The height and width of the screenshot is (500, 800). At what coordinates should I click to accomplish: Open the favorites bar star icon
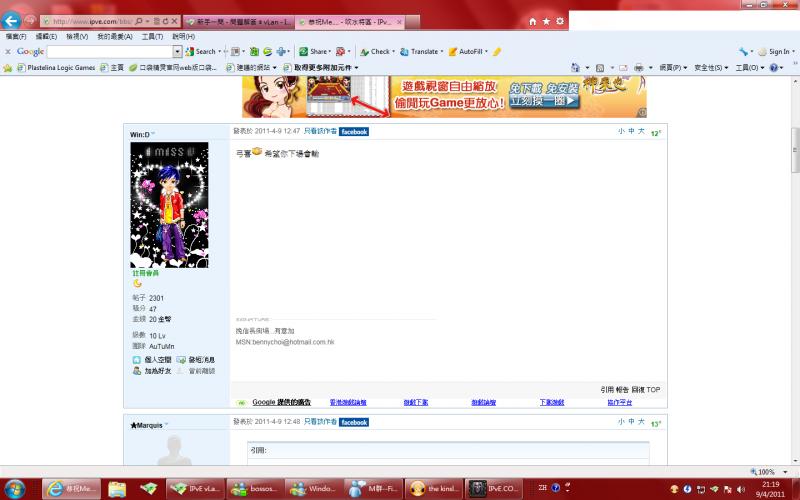(x=8, y=68)
